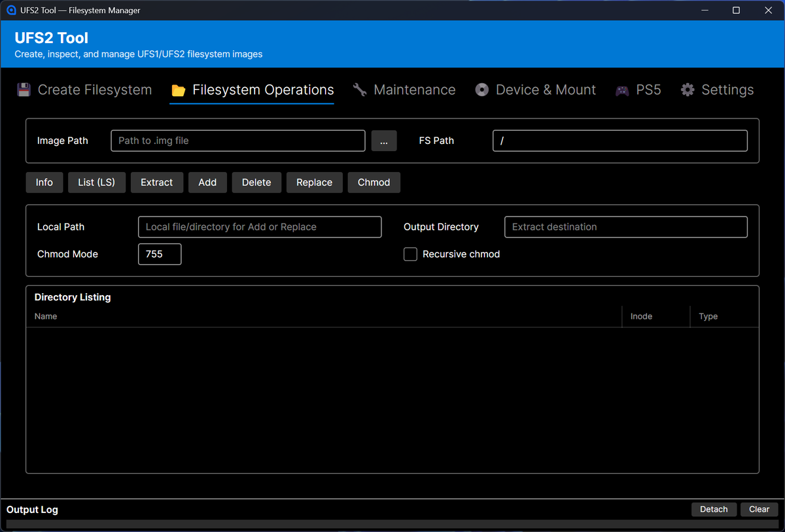Click the folder icon on Filesystem Operations
The image size is (785, 532).
(178, 90)
